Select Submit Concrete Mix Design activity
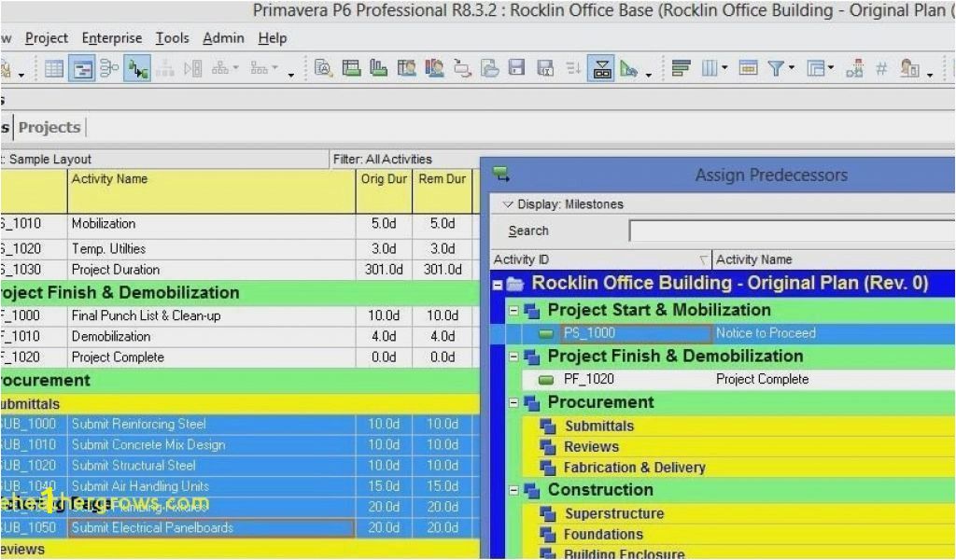 240,445
